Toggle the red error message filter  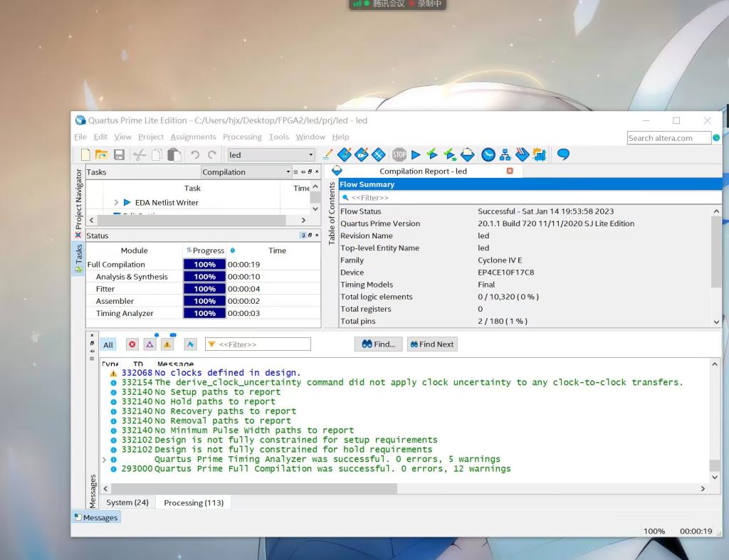(x=132, y=344)
